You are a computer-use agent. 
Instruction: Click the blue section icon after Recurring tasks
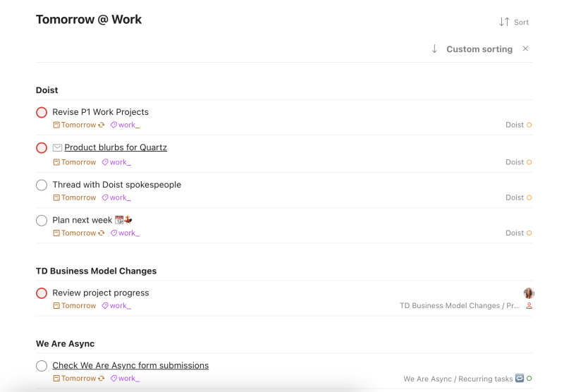pos(520,378)
